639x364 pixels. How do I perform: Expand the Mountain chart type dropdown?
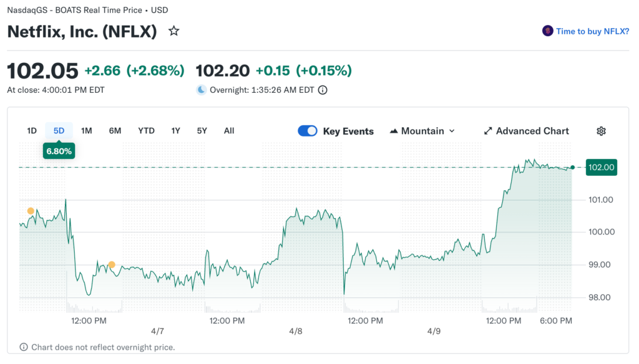point(452,131)
